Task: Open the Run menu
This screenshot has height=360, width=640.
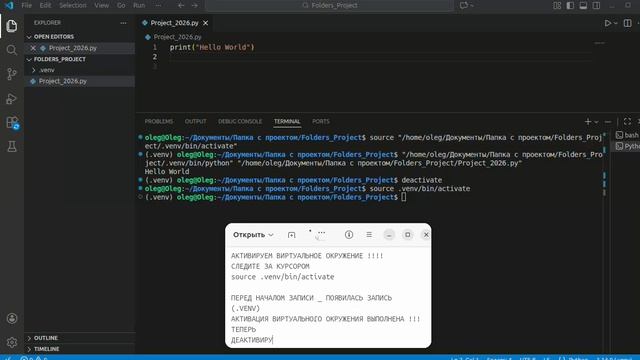Action: 139,5
